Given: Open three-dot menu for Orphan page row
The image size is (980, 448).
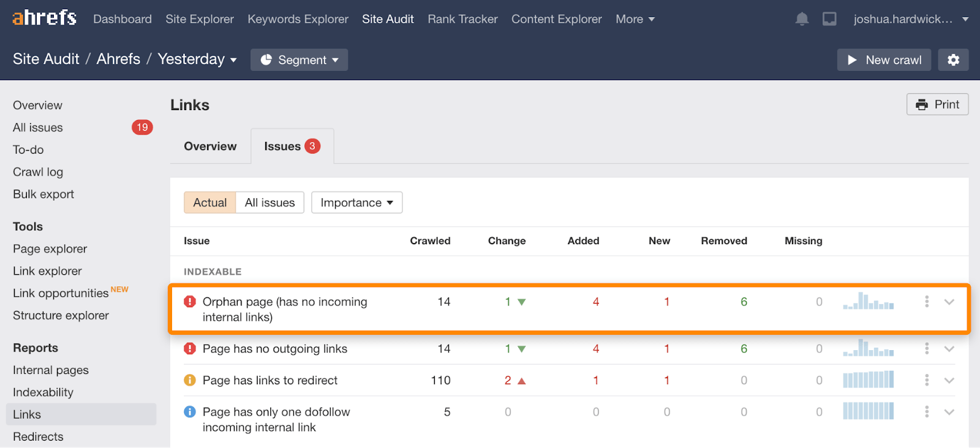Looking at the screenshot, I should pos(927,302).
